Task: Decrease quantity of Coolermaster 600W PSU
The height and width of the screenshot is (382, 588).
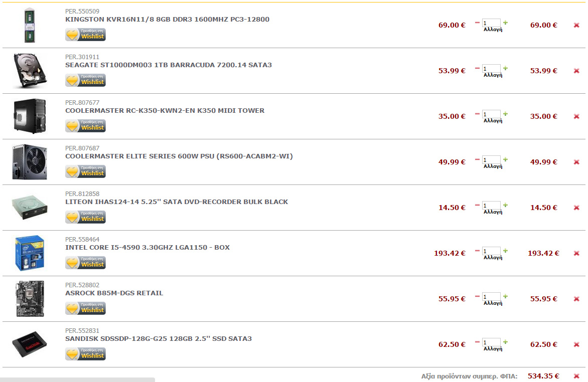Action: pos(477,159)
